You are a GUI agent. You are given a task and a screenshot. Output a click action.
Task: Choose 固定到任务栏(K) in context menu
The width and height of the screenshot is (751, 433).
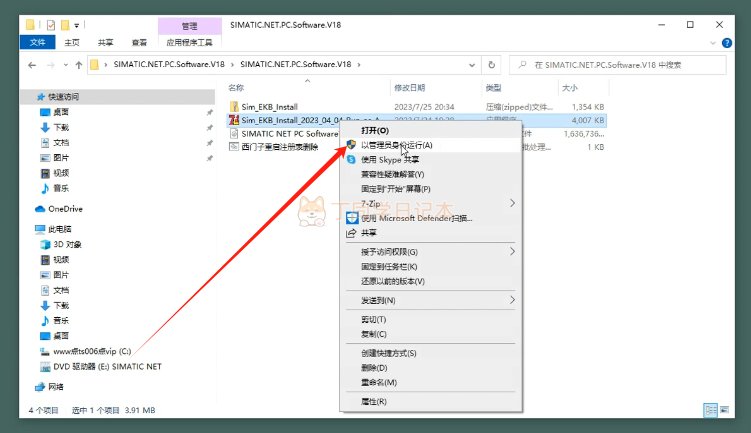[x=431, y=266]
